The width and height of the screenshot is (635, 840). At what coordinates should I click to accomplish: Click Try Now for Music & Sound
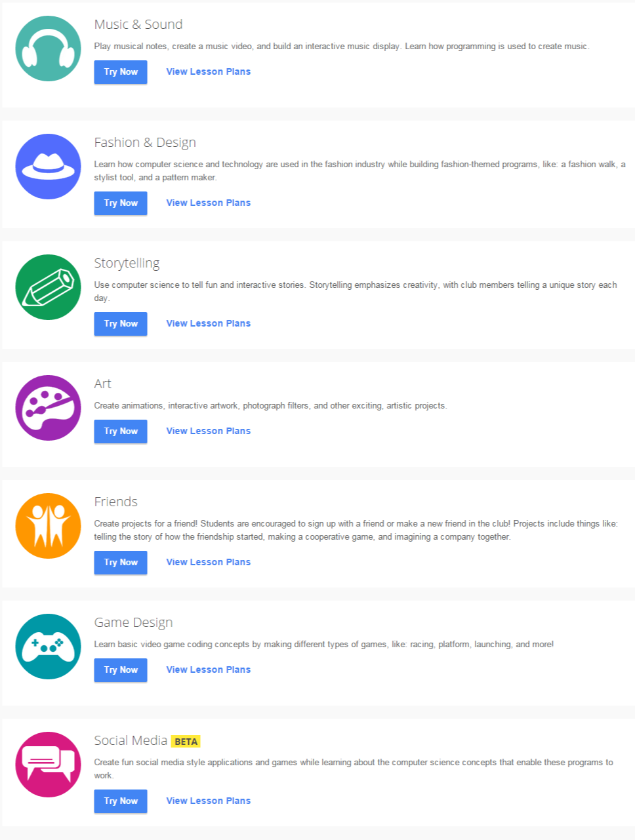point(120,71)
